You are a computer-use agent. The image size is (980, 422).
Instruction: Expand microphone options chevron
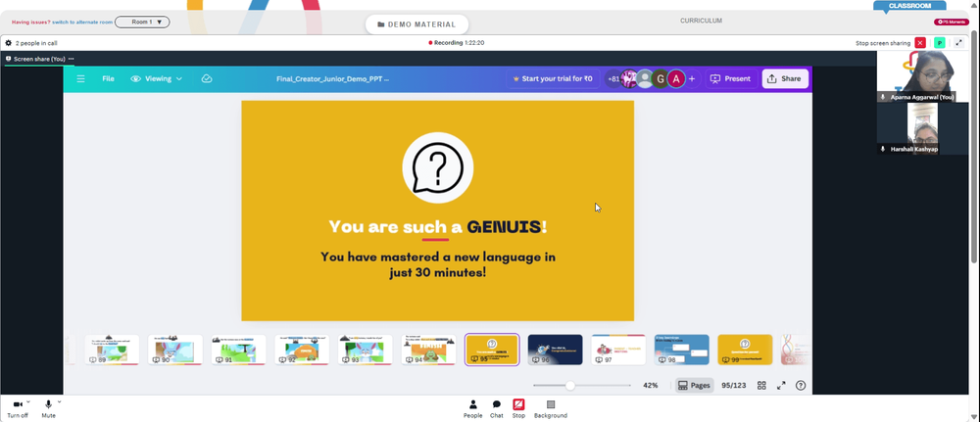60,401
